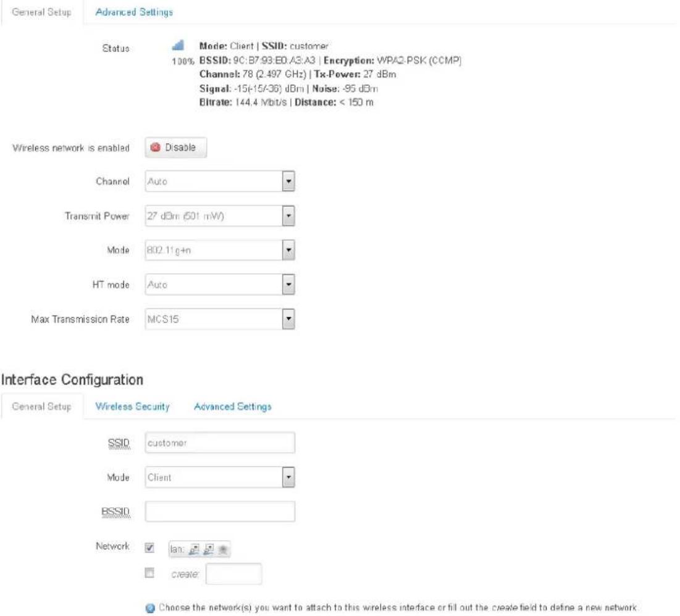The width and height of the screenshot is (680, 616).
Task: Click the Channel 78 status line
Action: click(298, 74)
